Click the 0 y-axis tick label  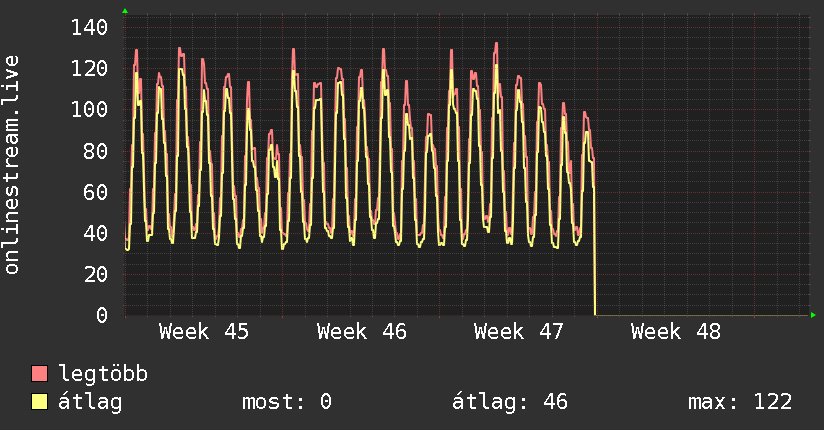[102, 315]
